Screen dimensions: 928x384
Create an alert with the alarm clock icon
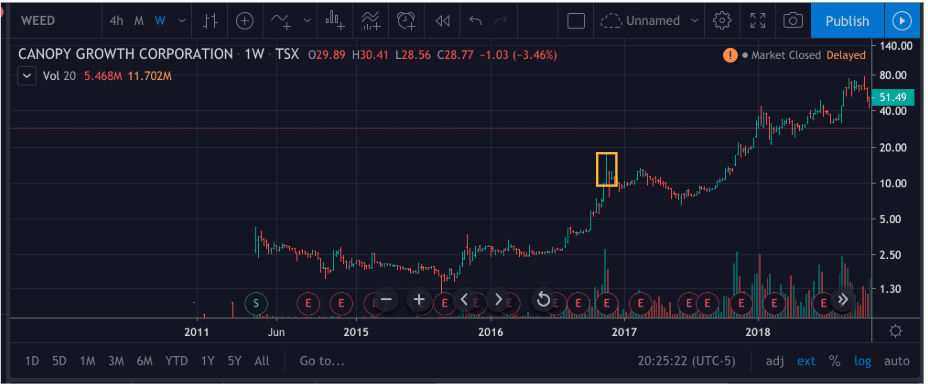pyautogui.click(x=406, y=21)
